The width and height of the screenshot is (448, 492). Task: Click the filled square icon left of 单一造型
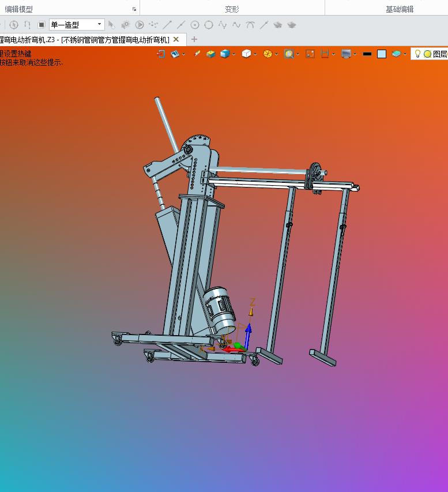tap(41, 25)
